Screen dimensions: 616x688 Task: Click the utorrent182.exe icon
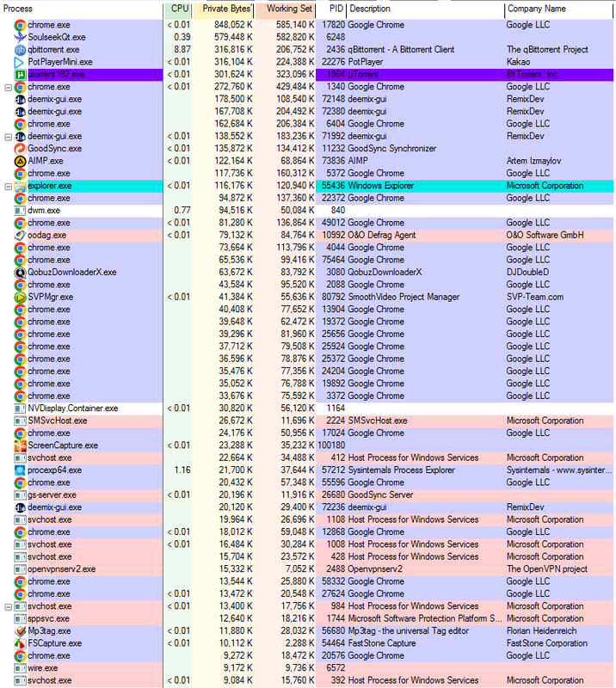click(x=20, y=74)
